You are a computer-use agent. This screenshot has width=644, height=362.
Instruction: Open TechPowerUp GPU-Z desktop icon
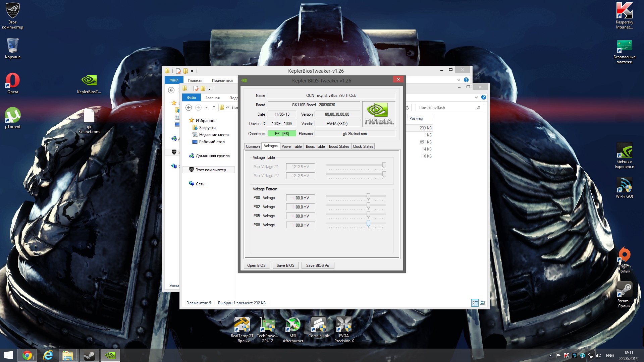tap(267, 325)
